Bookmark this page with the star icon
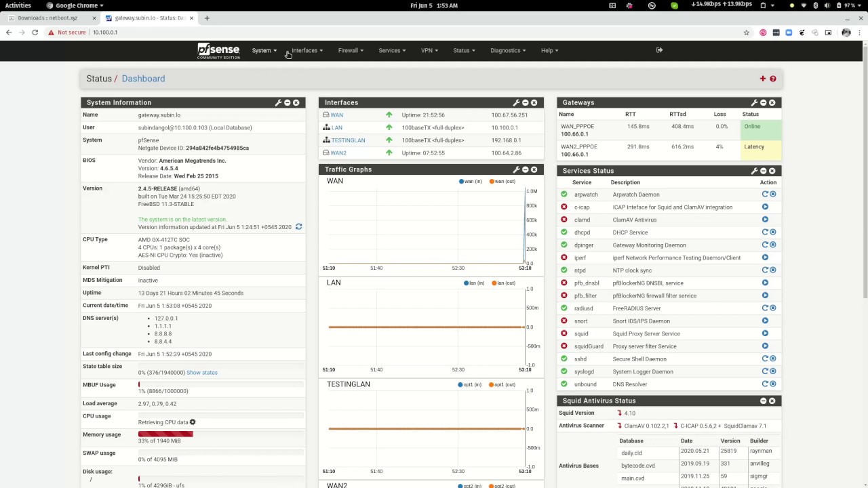Viewport: 868px width, 488px height. pos(747,33)
